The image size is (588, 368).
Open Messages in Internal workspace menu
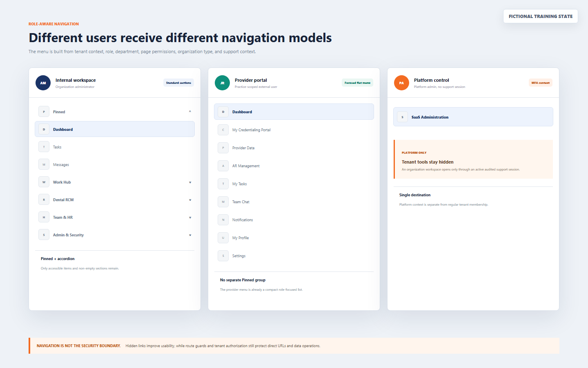[x=115, y=164]
